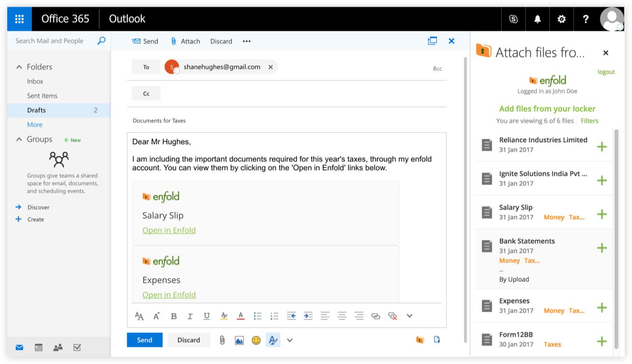Click Open in Enfold for Salary Slip
The width and height of the screenshot is (632, 364).
tap(169, 230)
